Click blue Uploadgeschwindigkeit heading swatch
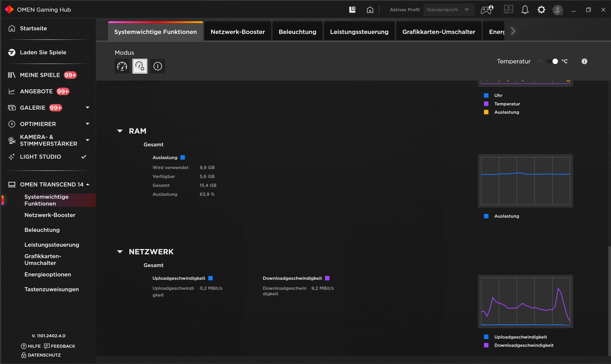This screenshot has height=364, width=611. pos(210,278)
